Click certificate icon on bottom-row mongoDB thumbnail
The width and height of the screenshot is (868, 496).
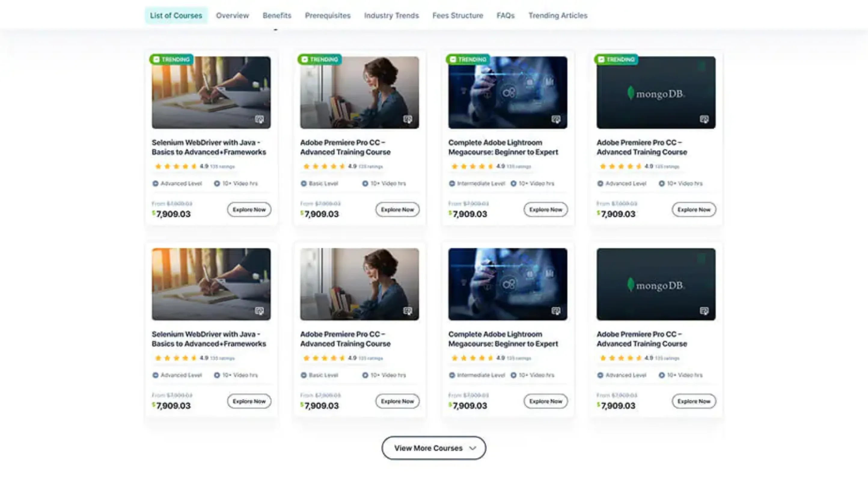704,311
